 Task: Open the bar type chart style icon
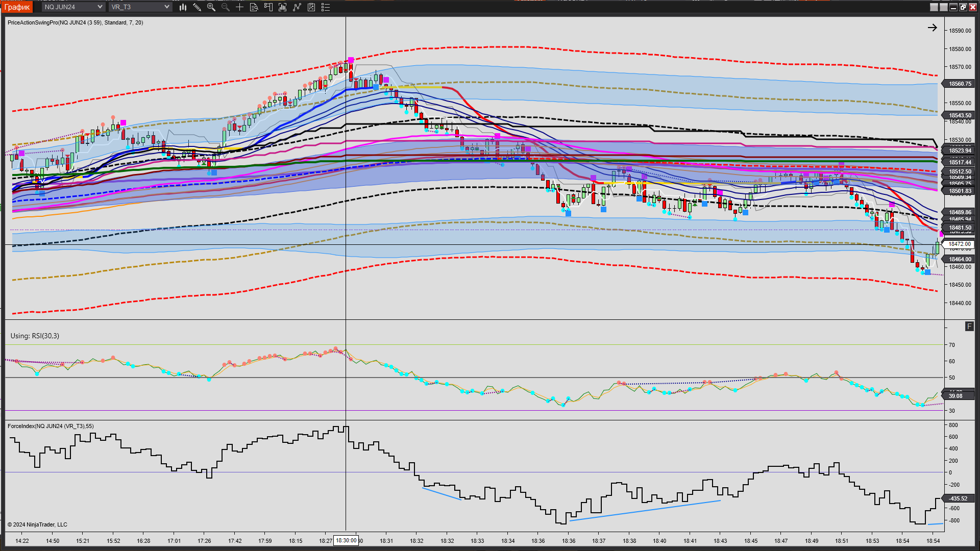[183, 7]
